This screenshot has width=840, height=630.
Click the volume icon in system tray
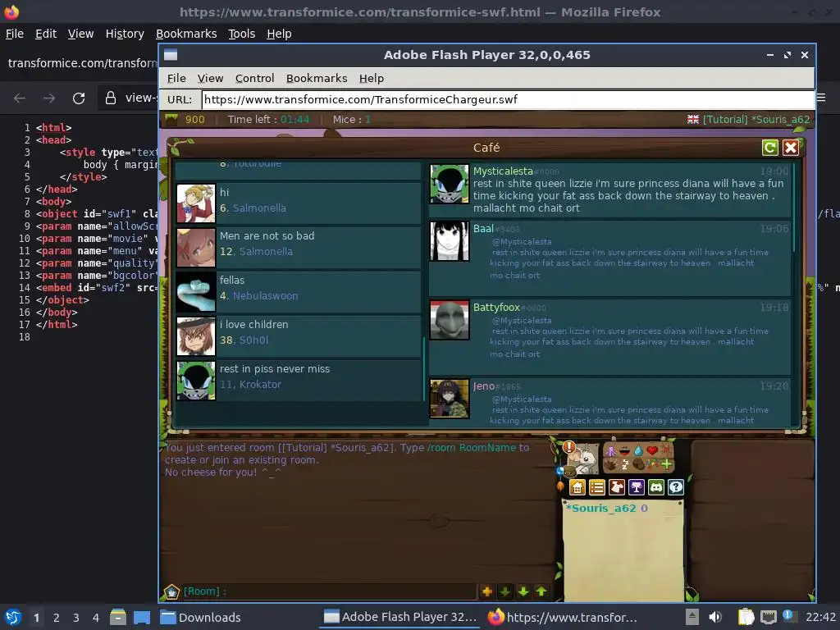(715, 617)
